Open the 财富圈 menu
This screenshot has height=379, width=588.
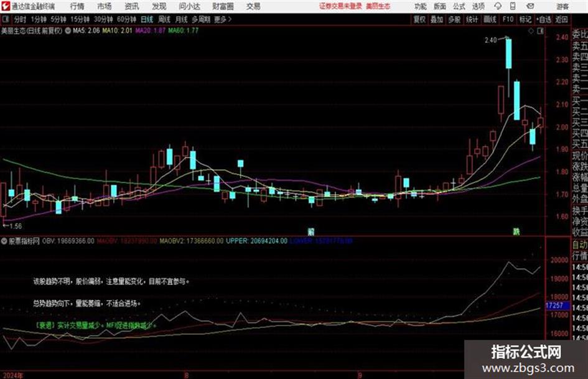tap(223, 6)
